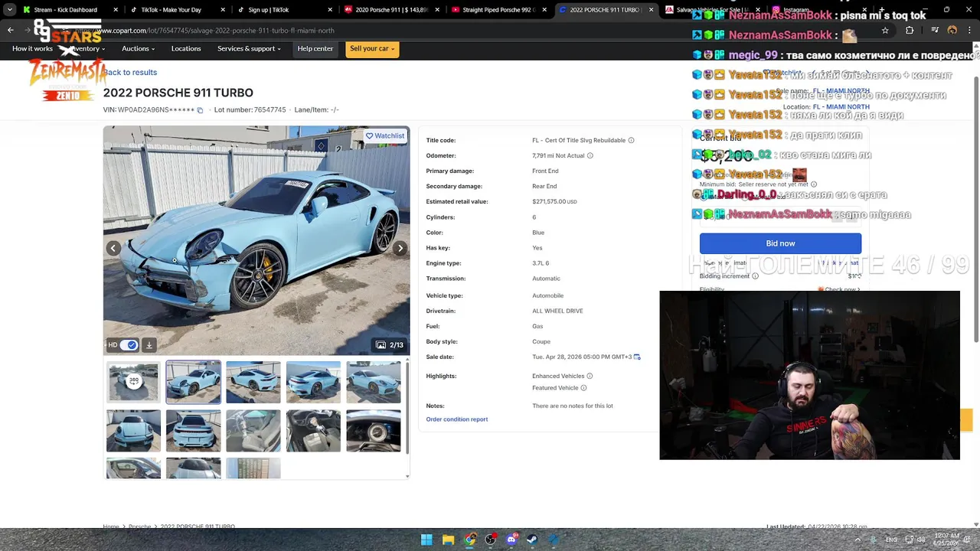
Task: Copy the VIN with copy icon
Action: (200, 110)
